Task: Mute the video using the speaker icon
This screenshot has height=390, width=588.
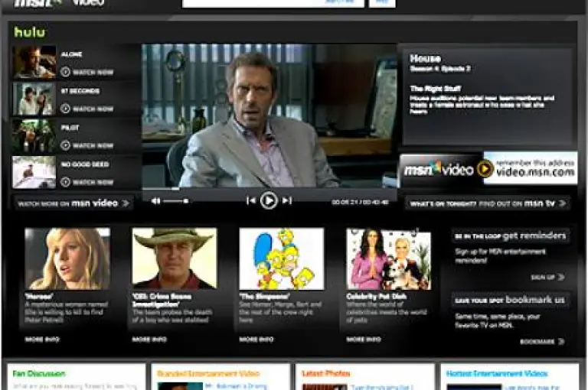Action: click(156, 201)
